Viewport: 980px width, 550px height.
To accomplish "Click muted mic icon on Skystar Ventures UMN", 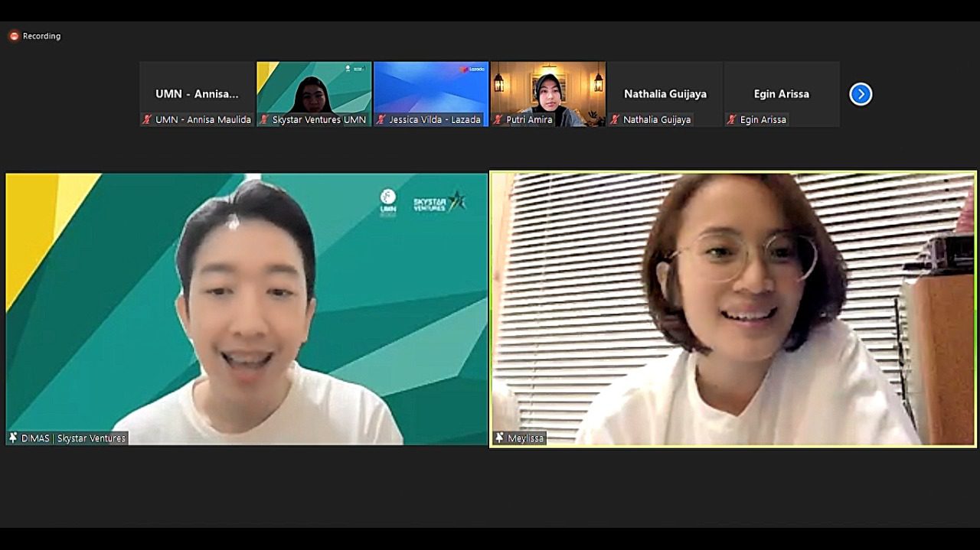I will [x=264, y=119].
